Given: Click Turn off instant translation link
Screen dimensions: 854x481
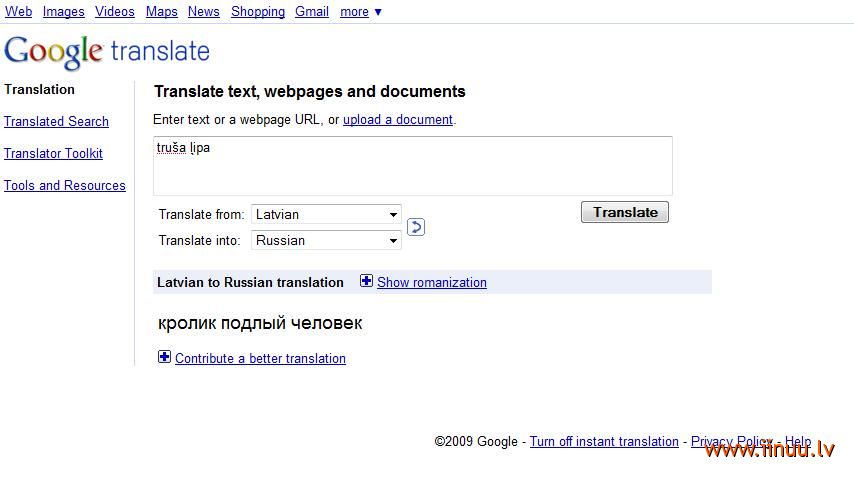Looking at the screenshot, I should coord(604,441).
